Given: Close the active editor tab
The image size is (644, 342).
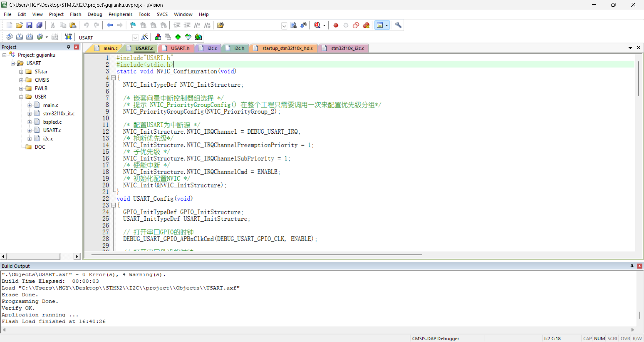Looking at the screenshot, I should point(639,48).
